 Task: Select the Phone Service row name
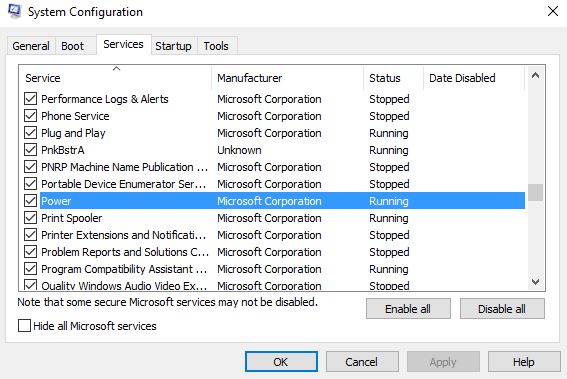(75, 116)
